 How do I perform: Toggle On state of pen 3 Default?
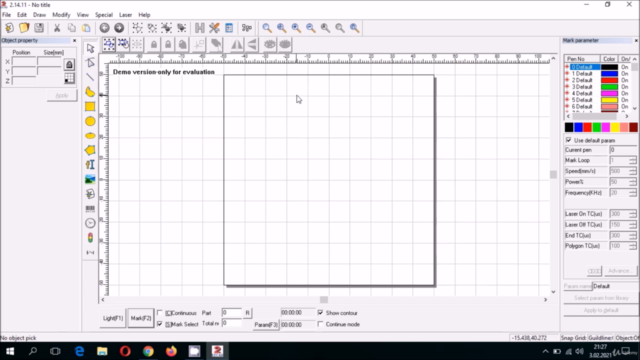tap(624, 87)
